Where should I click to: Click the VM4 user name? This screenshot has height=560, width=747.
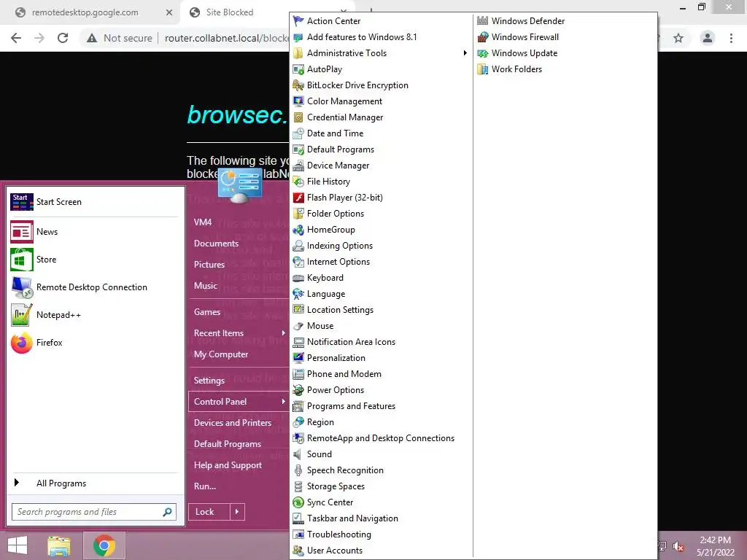203,222
